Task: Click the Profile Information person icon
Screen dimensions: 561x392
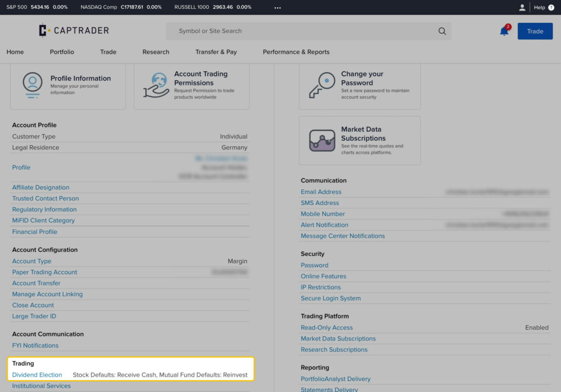Action: click(x=32, y=85)
